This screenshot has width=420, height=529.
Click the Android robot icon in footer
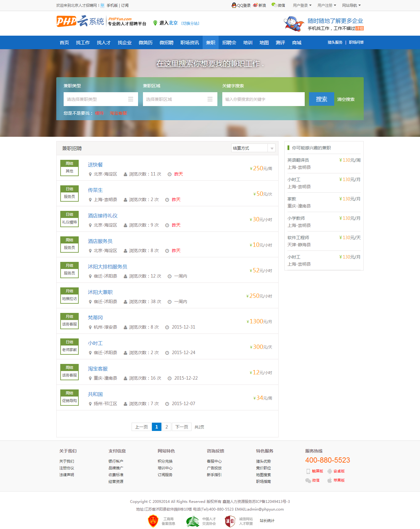(330, 471)
